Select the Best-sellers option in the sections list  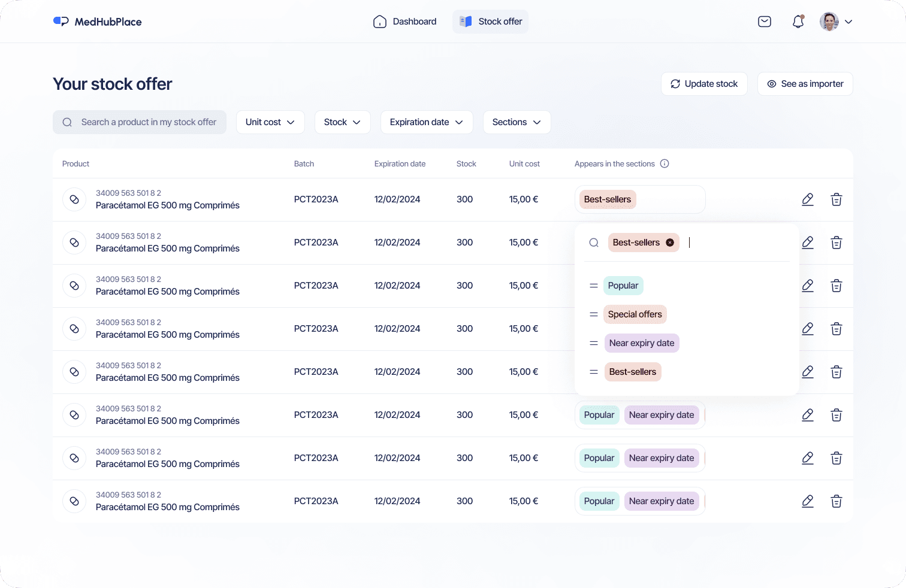click(x=633, y=372)
